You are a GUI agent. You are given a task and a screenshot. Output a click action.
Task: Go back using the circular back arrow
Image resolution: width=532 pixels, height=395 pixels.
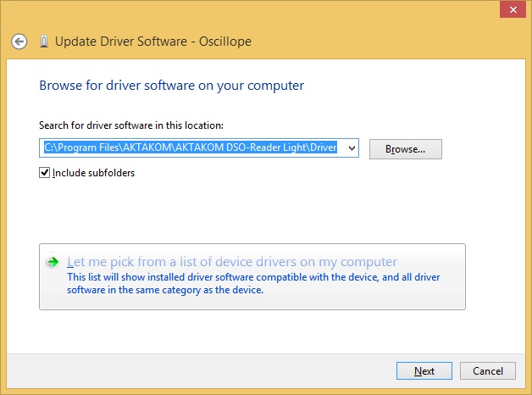[x=19, y=42]
